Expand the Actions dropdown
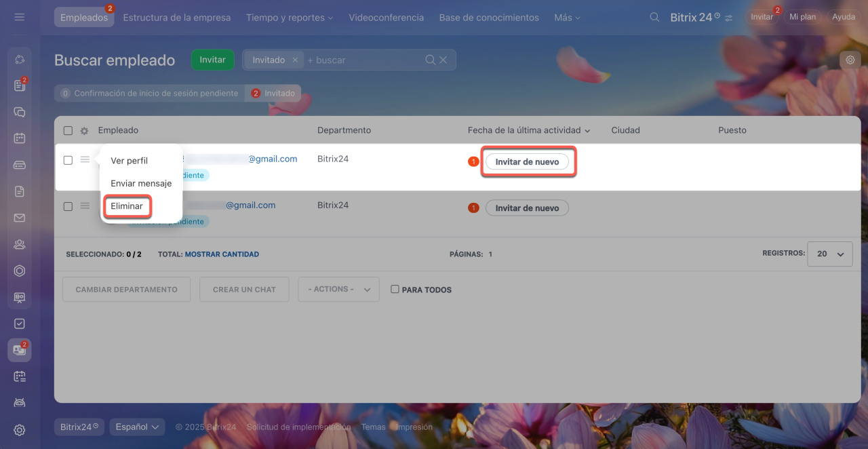The width and height of the screenshot is (868, 449). click(x=338, y=289)
